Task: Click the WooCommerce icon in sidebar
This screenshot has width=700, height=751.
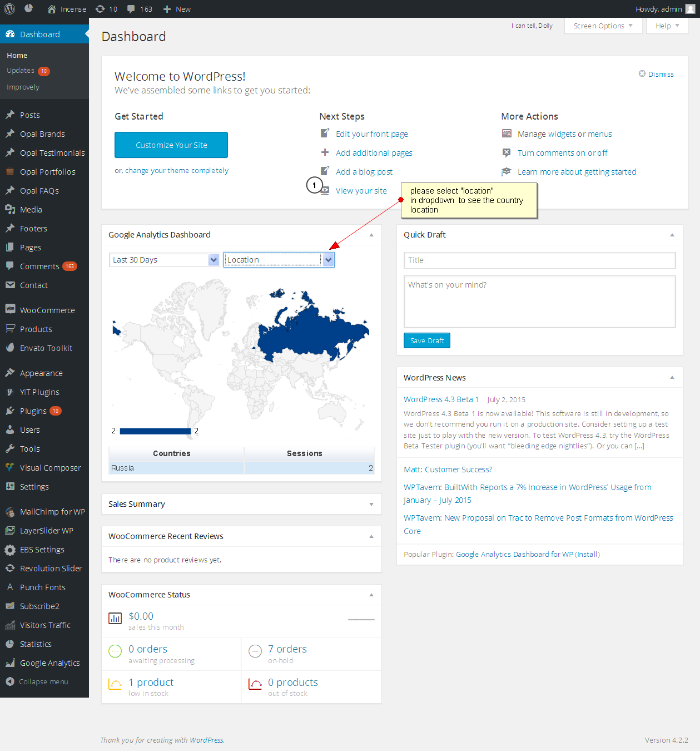Action: pyautogui.click(x=10, y=309)
